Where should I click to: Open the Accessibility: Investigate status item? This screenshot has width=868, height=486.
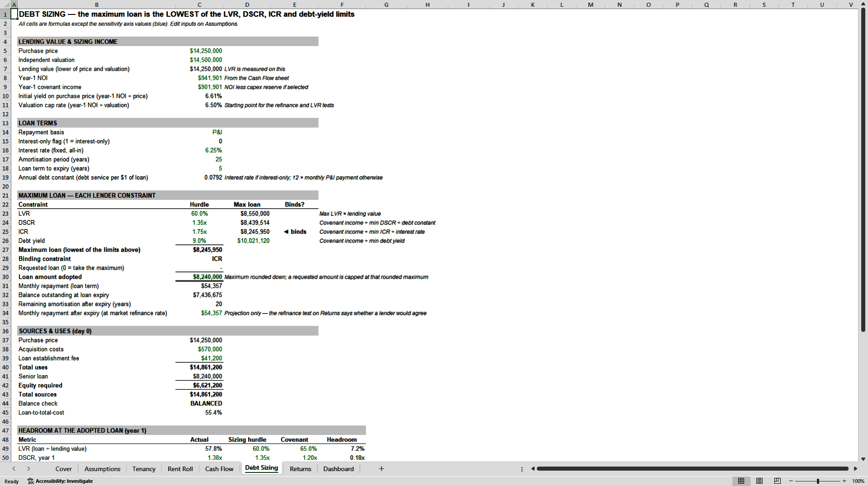(60, 481)
